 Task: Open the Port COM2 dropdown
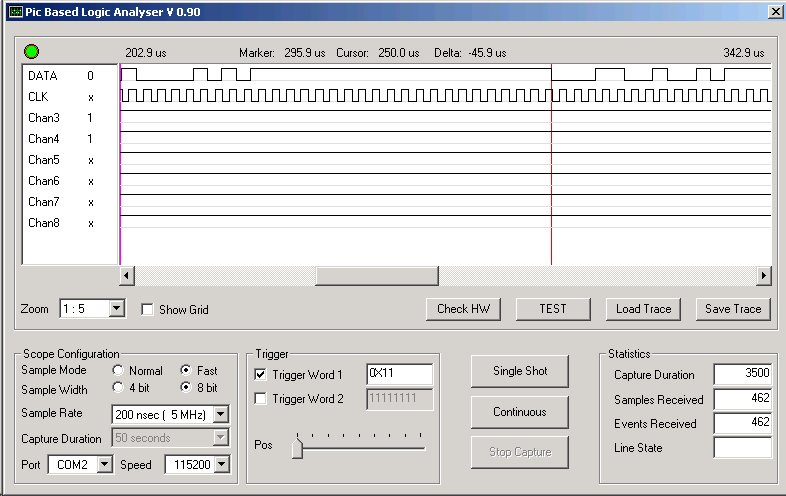coord(104,464)
